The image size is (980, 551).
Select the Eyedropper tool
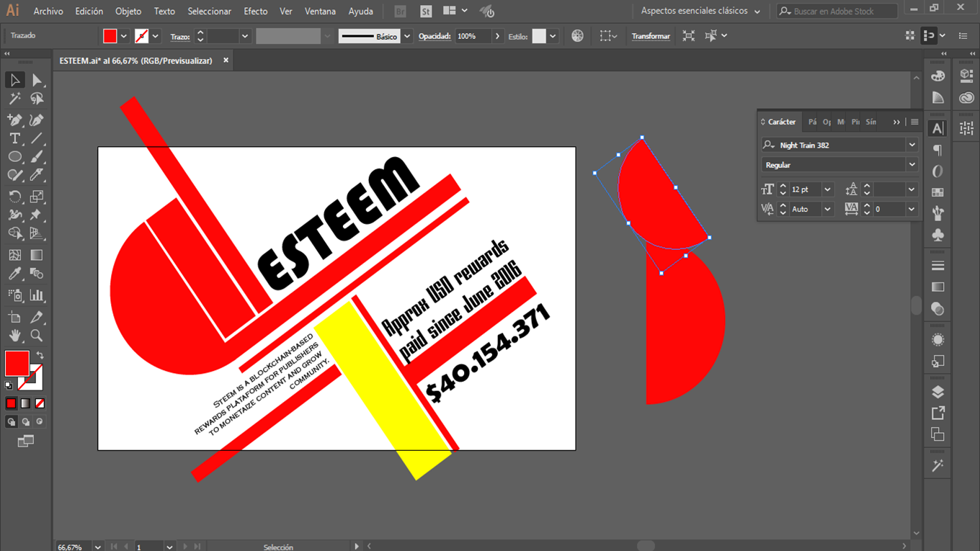(x=14, y=274)
